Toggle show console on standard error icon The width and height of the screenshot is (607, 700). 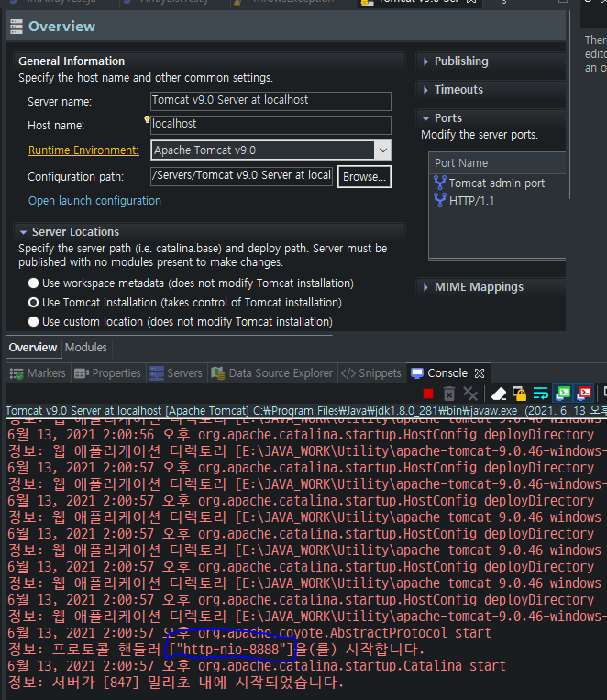click(584, 394)
